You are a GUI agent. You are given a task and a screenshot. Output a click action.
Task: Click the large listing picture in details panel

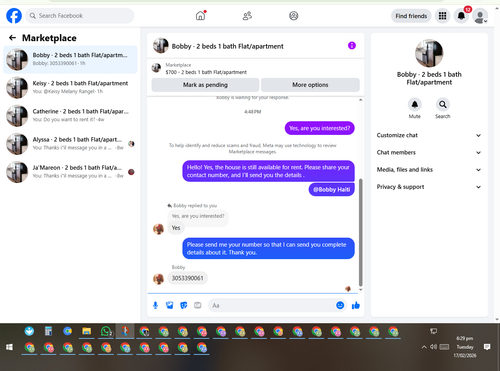pos(429,53)
